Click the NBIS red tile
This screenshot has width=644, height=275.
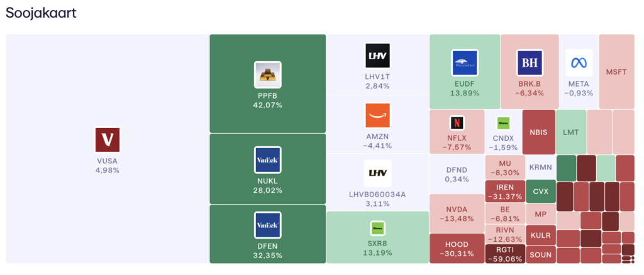tap(538, 132)
